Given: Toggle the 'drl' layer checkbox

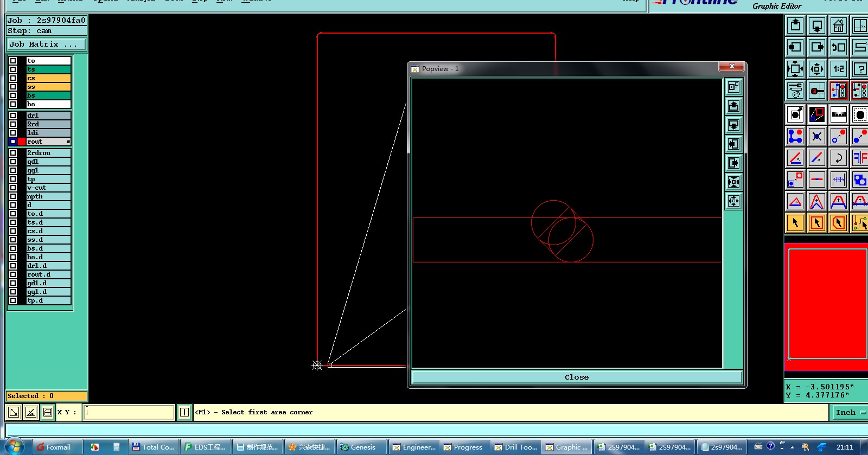Looking at the screenshot, I should [x=13, y=116].
